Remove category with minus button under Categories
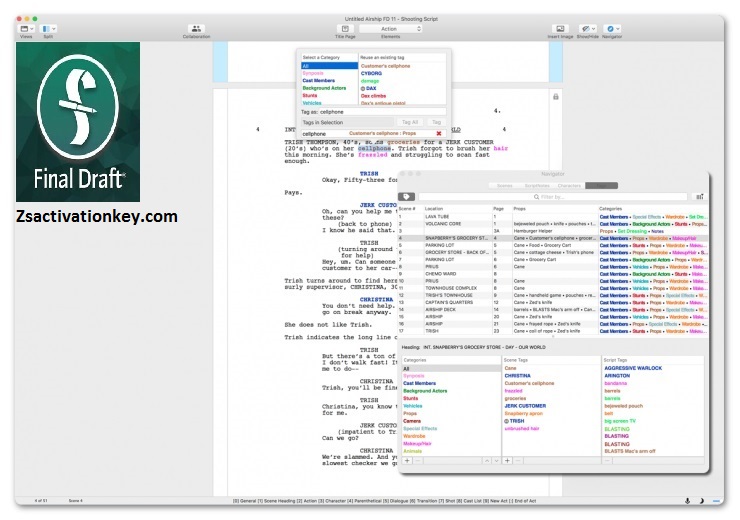This screenshot has height=520, width=740. coord(418,461)
